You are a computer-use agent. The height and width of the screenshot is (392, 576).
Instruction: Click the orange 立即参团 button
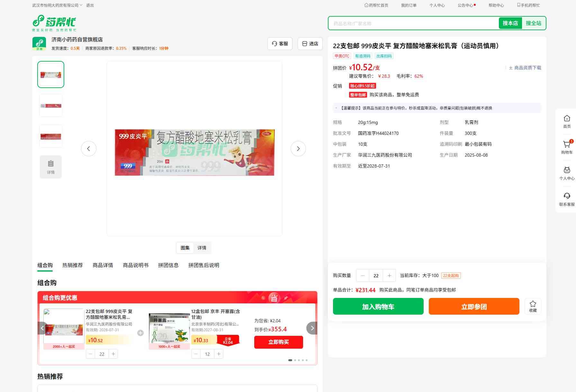pyautogui.click(x=474, y=307)
